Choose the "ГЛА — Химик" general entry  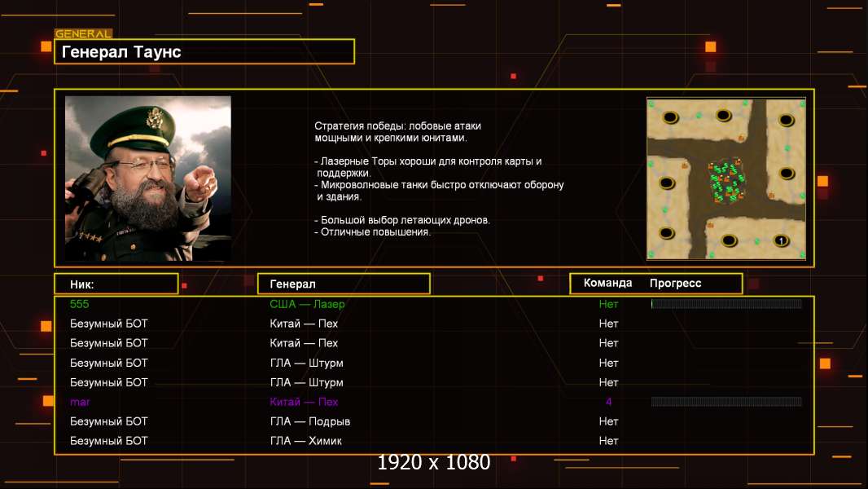(x=306, y=441)
